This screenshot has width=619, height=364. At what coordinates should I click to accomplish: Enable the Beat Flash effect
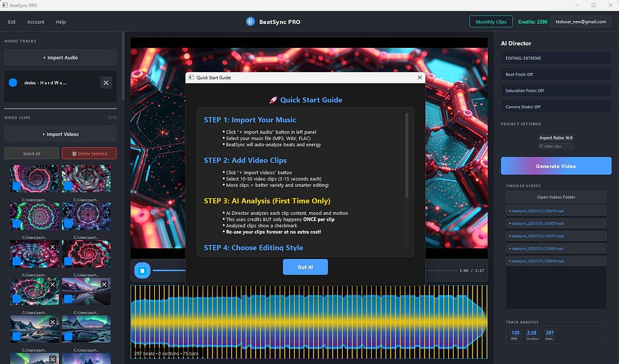(x=555, y=75)
